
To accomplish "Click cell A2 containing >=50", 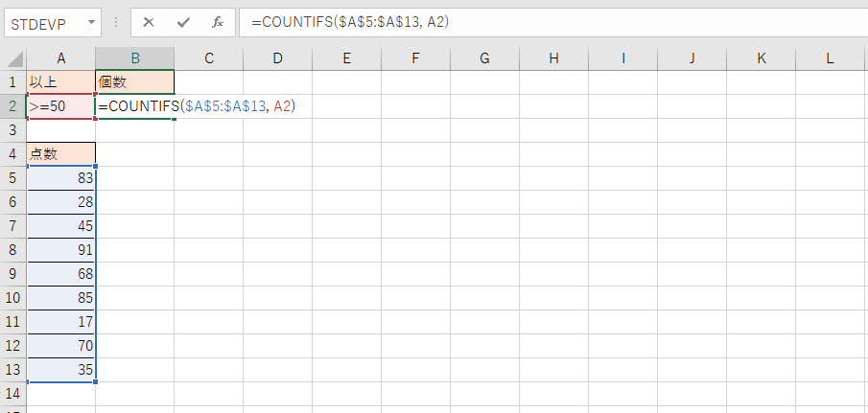I will tap(61, 106).
